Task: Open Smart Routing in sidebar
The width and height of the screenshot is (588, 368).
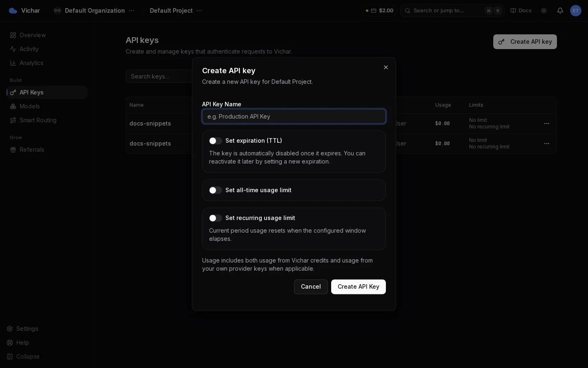Action: click(47, 120)
